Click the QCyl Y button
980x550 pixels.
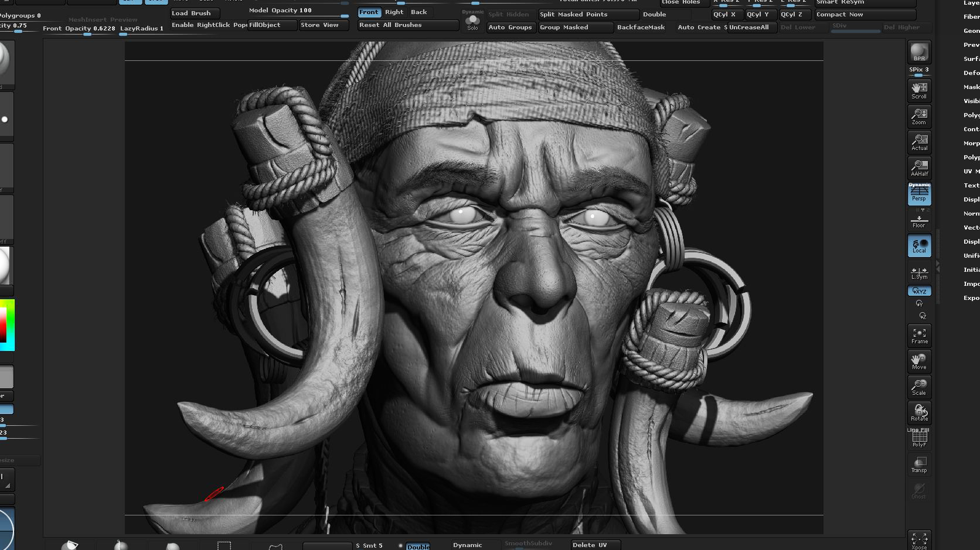coord(761,15)
